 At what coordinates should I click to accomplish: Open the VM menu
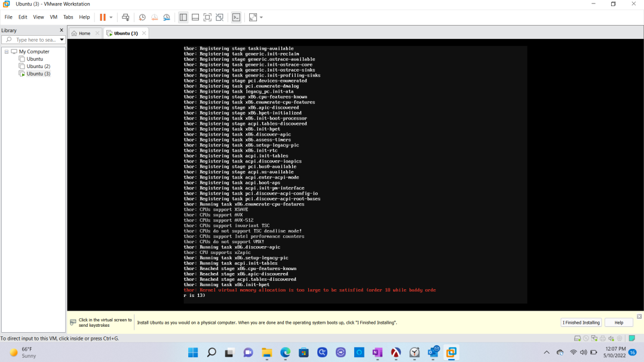53,17
